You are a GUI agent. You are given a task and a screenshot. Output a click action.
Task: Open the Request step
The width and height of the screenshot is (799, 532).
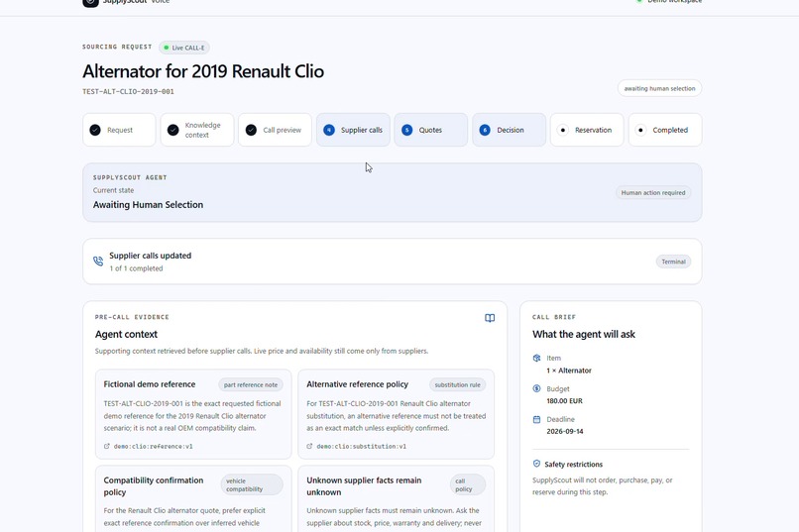pyautogui.click(x=119, y=130)
